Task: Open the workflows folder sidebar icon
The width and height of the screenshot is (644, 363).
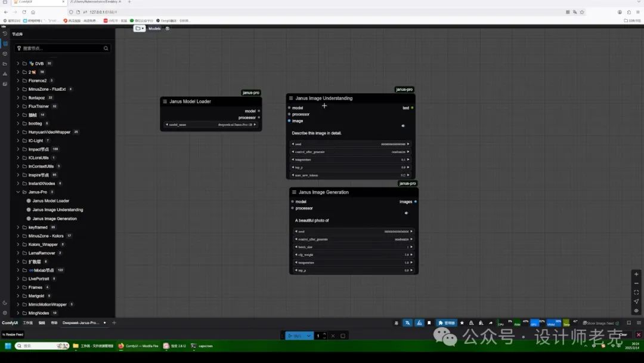Action: 5,64
